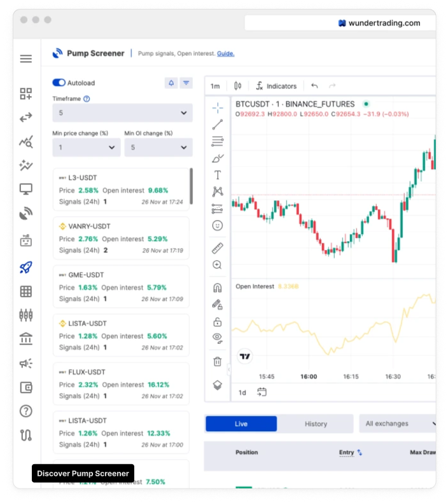This screenshot has width=448, height=503.
Task: Open the bank building sidebar icon
Action: 26,339
